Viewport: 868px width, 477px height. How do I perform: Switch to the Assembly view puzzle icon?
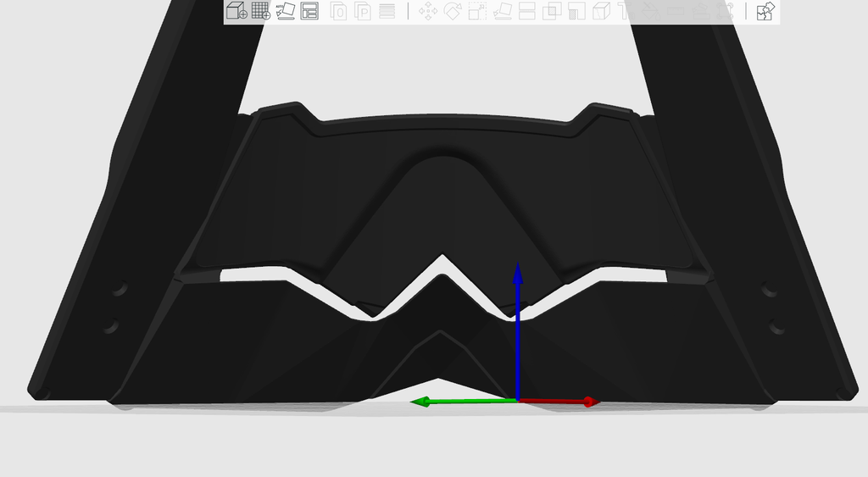[765, 10]
